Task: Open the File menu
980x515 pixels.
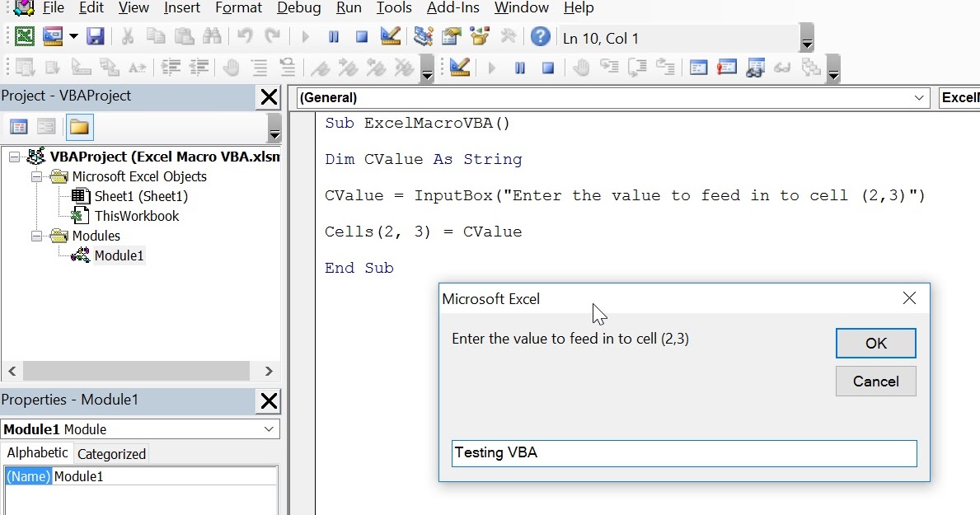Action: coord(53,7)
